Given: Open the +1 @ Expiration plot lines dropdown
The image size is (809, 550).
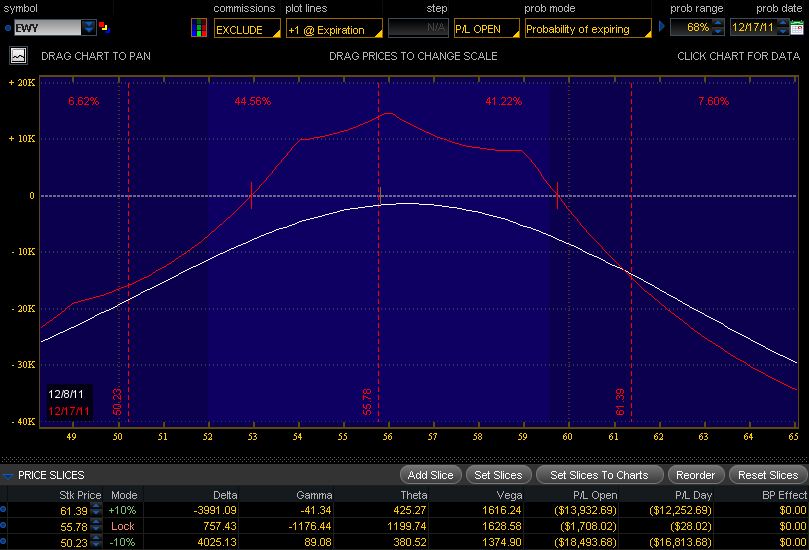Looking at the screenshot, I should tap(334, 28).
